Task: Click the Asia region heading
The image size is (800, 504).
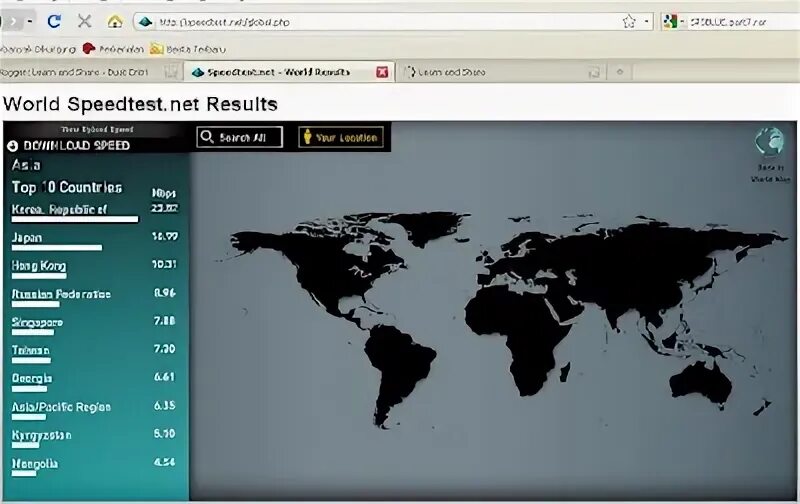Action: [26, 165]
